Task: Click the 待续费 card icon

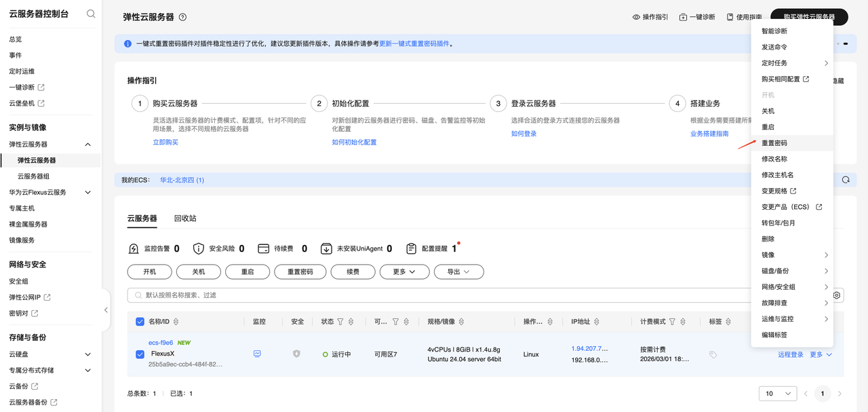Action: (x=262, y=248)
